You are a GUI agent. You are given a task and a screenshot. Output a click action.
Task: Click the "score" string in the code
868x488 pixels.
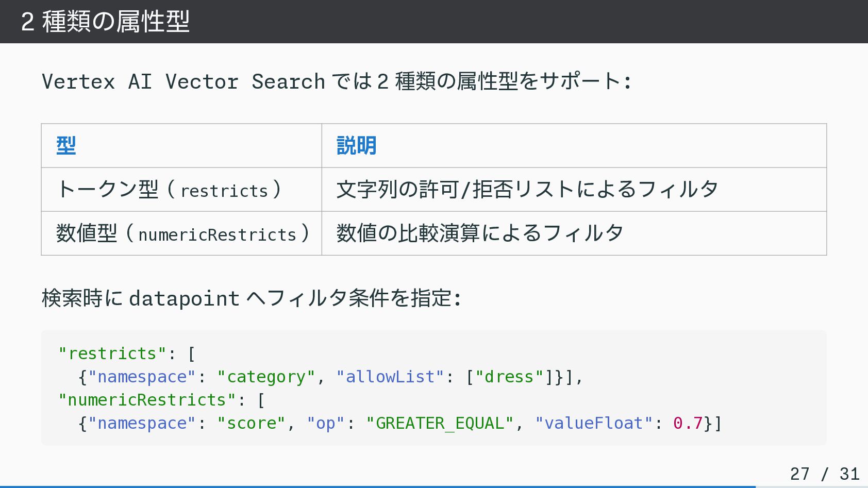[x=252, y=423]
